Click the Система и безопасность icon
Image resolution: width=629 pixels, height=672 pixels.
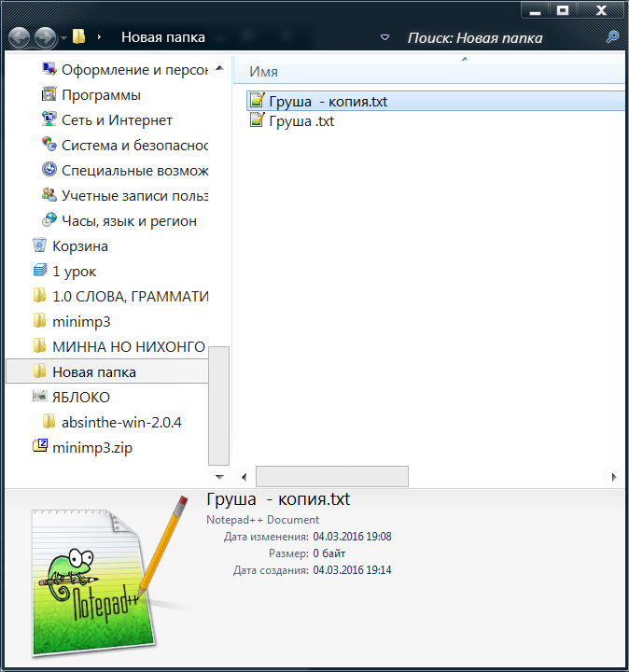coord(49,145)
